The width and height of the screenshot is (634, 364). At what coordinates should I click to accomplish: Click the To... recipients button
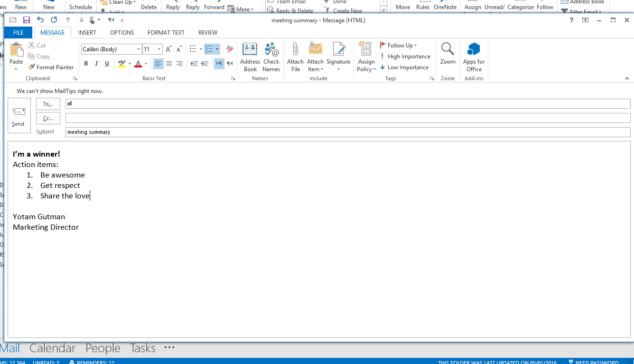click(x=48, y=104)
